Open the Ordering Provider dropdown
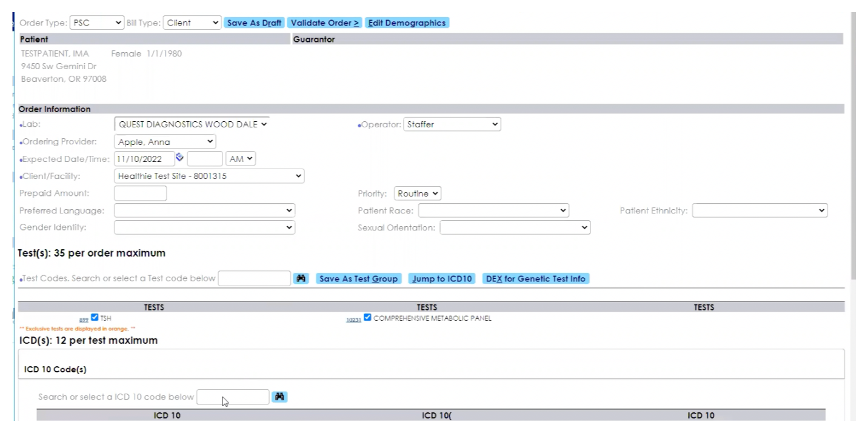868x433 pixels. (x=165, y=141)
